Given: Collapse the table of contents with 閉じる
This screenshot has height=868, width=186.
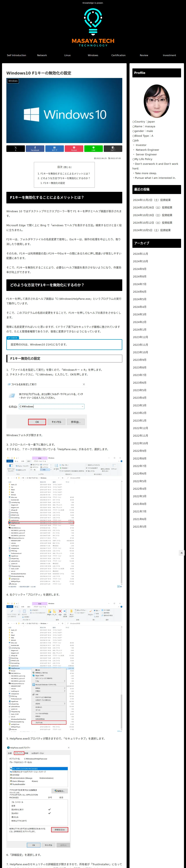Looking at the screenshot, I should [68, 167].
